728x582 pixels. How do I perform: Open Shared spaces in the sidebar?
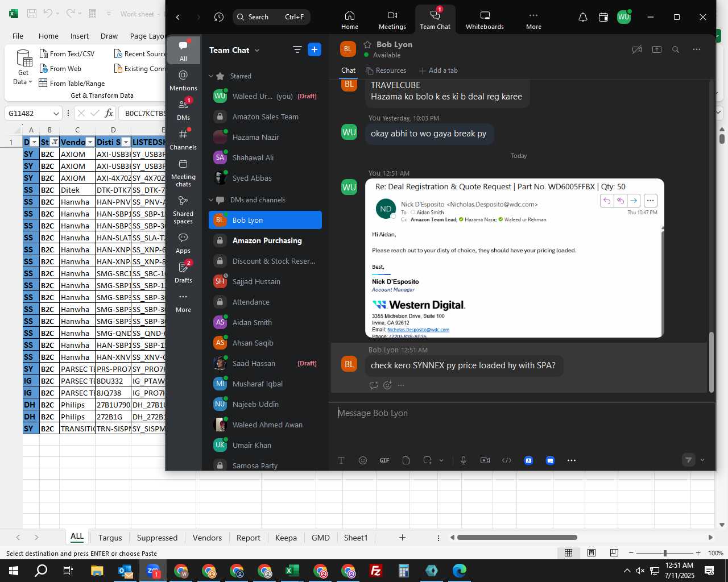coord(183,209)
